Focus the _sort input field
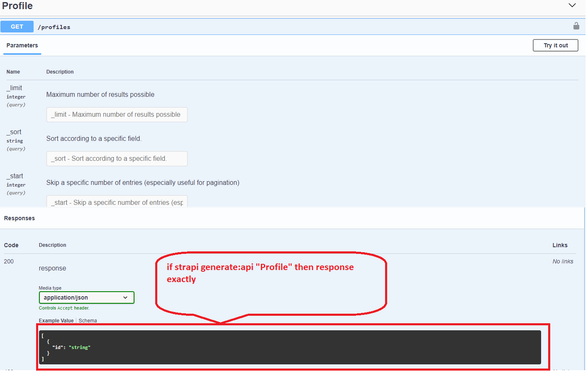The height and width of the screenshot is (376, 588). click(117, 159)
